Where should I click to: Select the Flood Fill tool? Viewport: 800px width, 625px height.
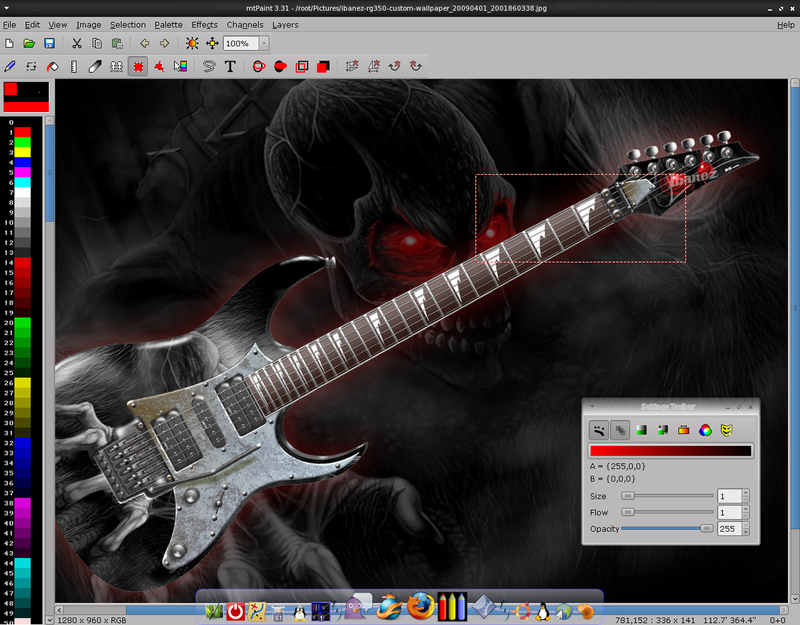point(53,66)
